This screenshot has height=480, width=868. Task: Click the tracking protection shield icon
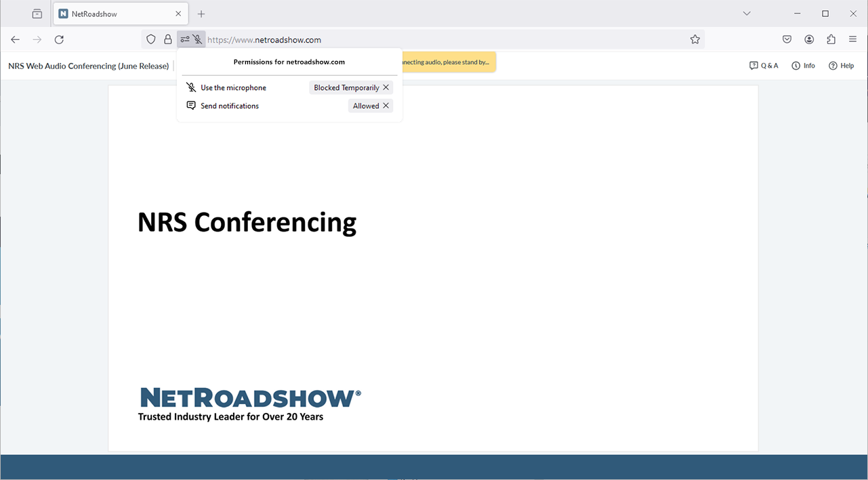pyautogui.click(x=150, y=39)
